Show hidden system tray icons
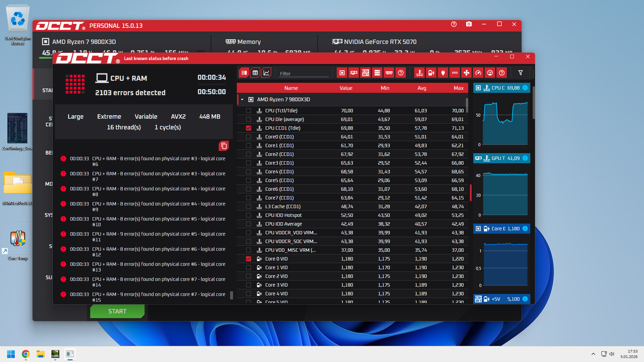644x362 pixels. click(x=593, y=354)
